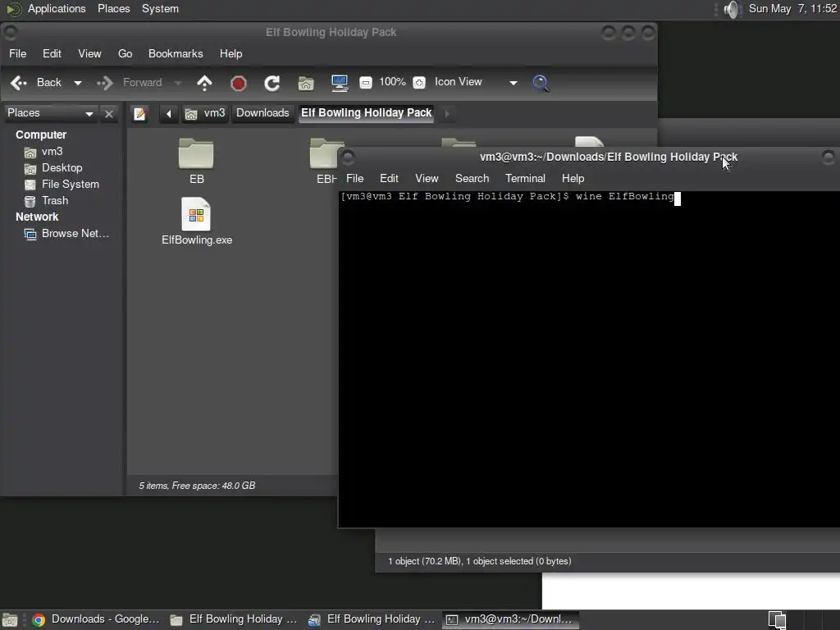Screen dimensions: 840x630
Task: Open terminal File menu
Action: pos(354,178)
